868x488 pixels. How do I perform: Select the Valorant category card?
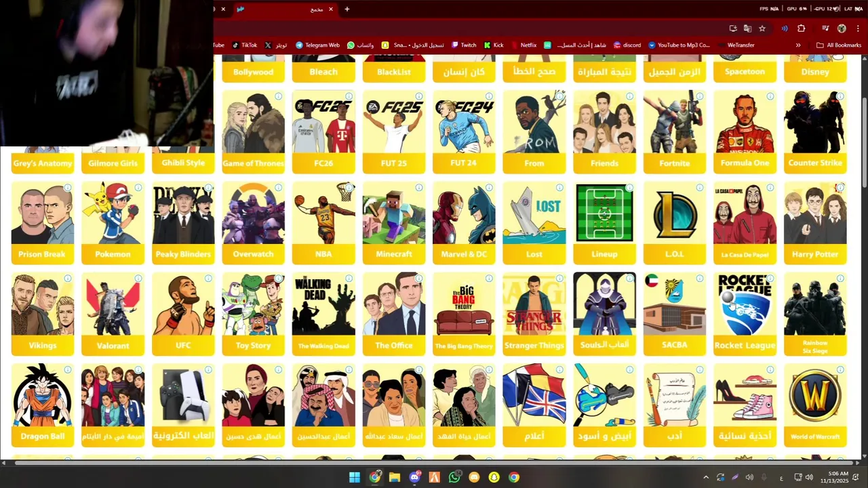click(113, 314)
